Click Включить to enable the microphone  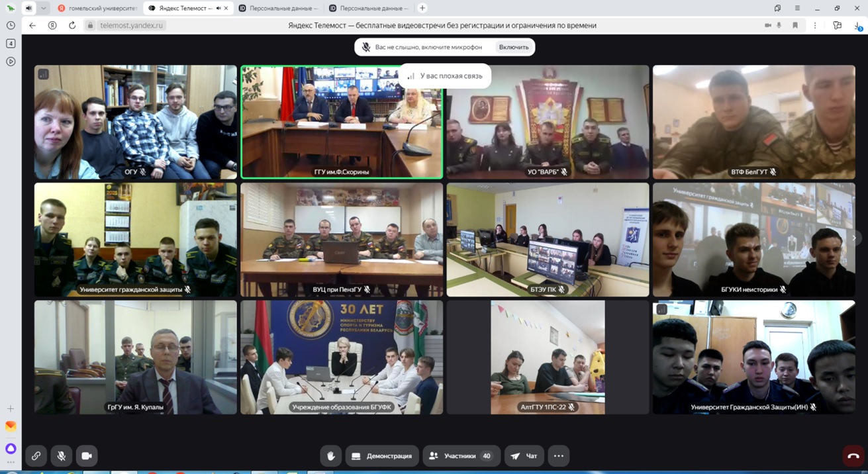point(514,47)
